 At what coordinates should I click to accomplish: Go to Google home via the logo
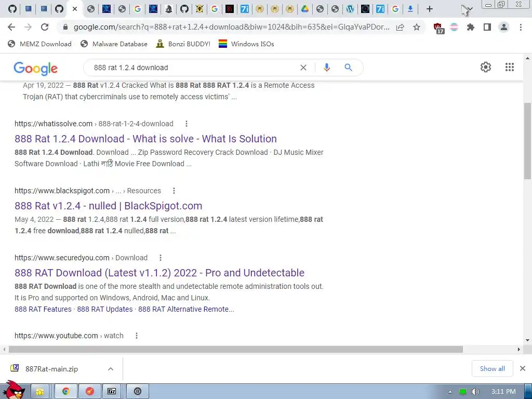pyautogui.click(x=36, y=68)
